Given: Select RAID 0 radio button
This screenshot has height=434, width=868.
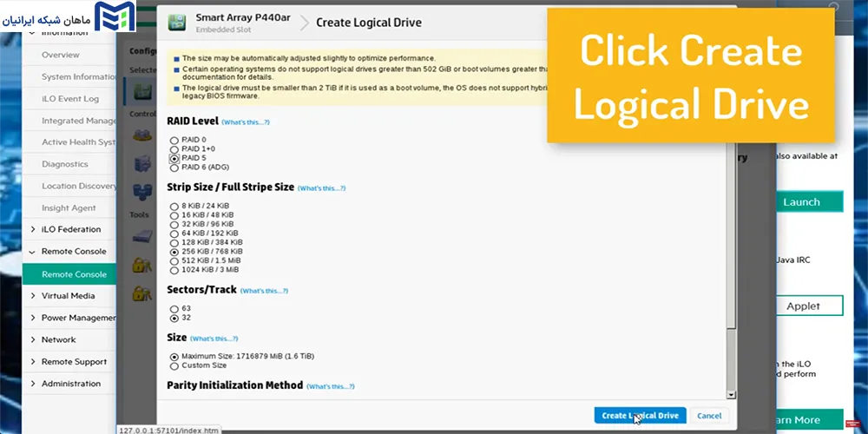Looking at the screenshot, I should click(174, 141).
